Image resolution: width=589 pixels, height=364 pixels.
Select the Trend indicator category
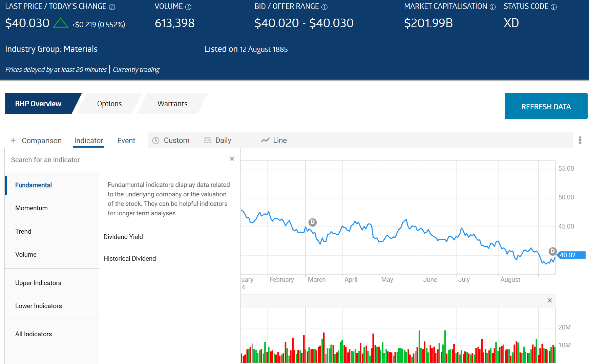coord(52,231)
